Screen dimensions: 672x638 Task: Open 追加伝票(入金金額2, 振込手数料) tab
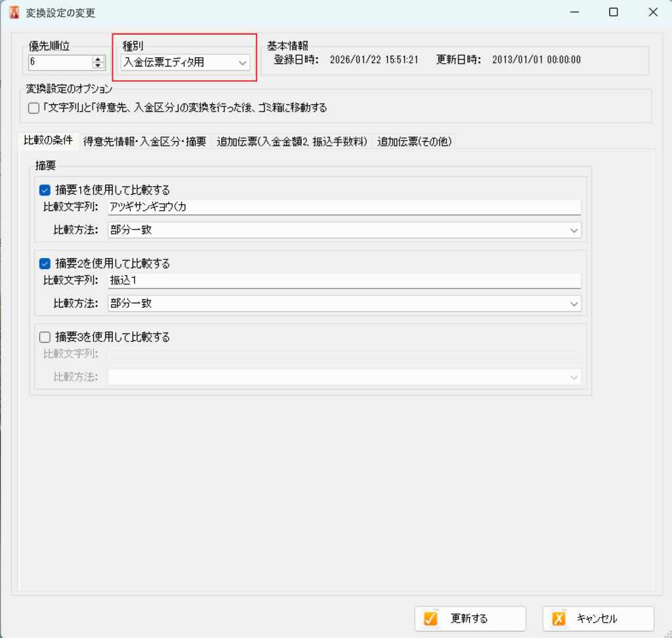pyautogui.click(x=291, y=141)
